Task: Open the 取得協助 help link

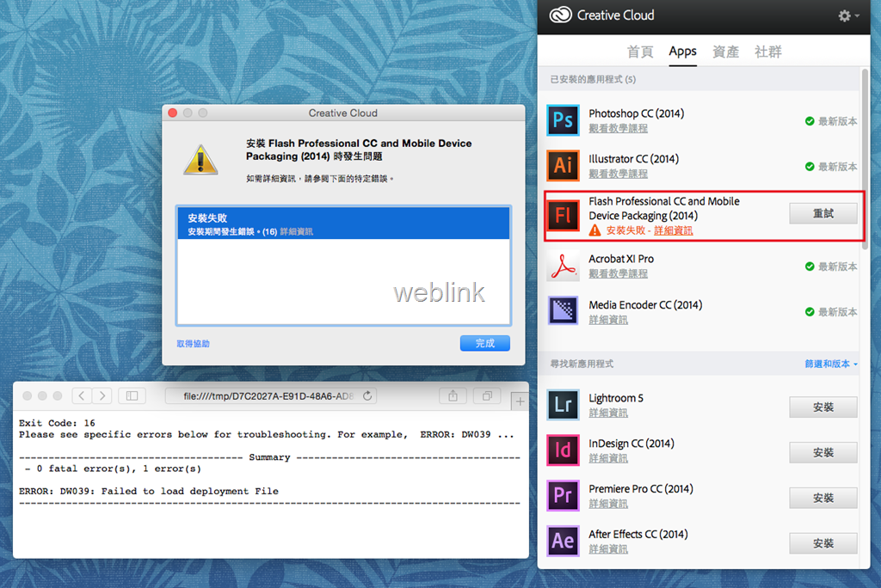Action: (193, 344)
